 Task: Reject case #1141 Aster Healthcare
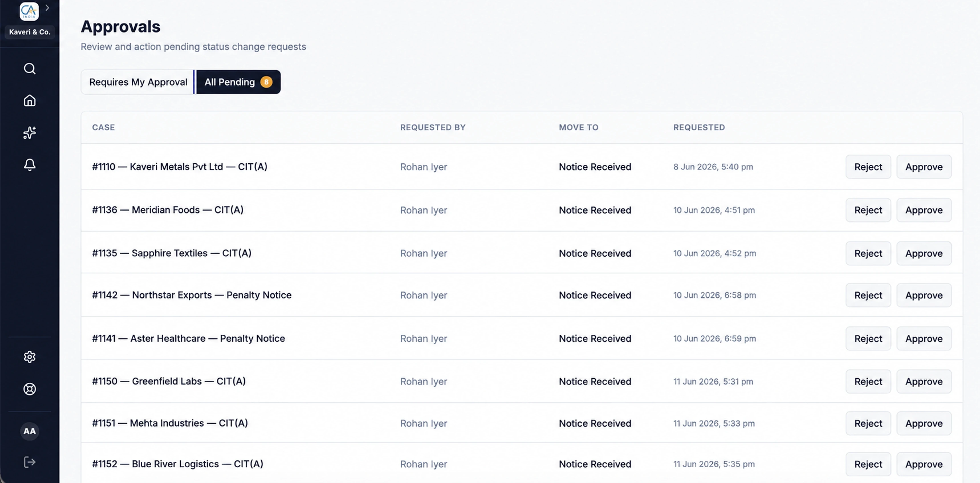point(868,339)
